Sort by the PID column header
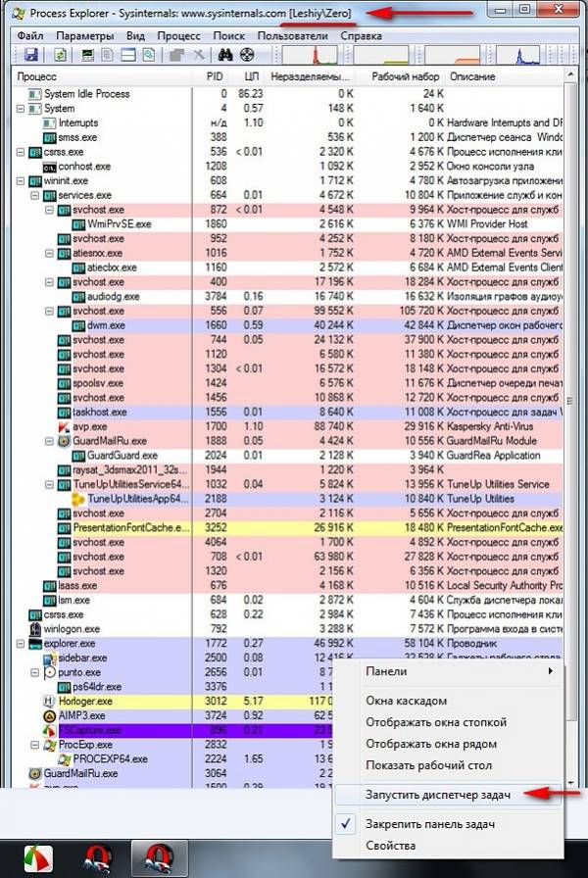Image resolution: width=588 pixels, height=878 pixels. coord(215,76)
